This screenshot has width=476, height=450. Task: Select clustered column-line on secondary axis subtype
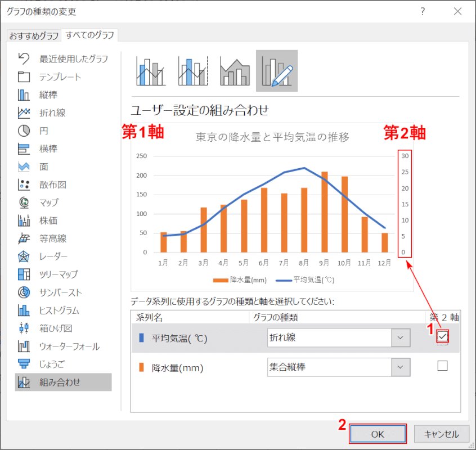[x=193, y=71]
